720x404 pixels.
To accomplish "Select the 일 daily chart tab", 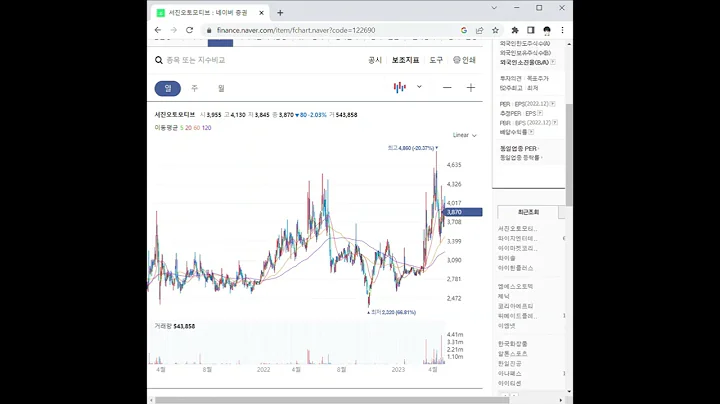I will (x=168, y=88).
